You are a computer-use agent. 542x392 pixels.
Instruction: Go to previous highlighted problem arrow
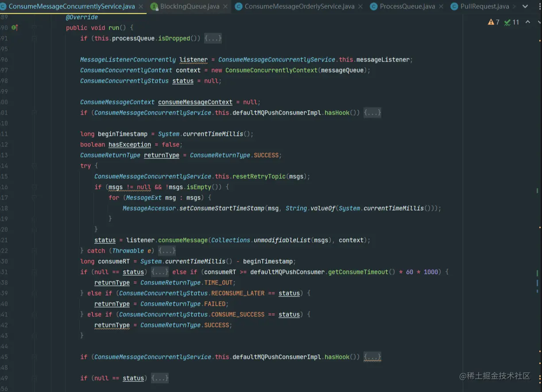tap(528, 22)
